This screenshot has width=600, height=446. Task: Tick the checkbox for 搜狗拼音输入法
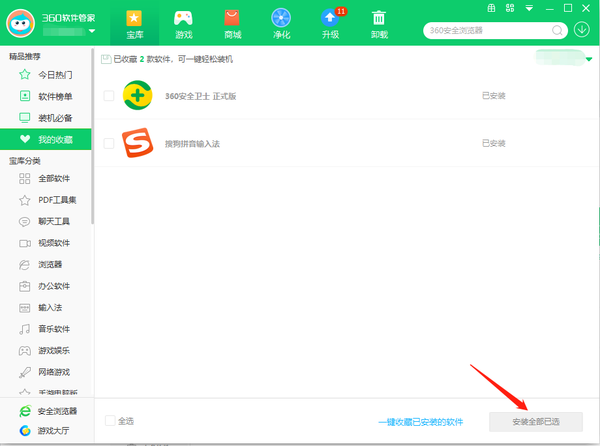coord(109,143)
